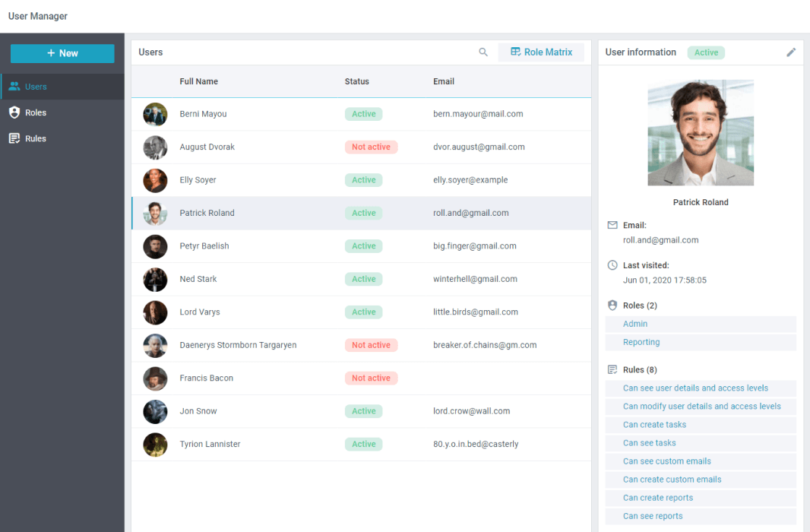Click the email 80.y.o.in.bed@casterly

click(x=476, y=445)
